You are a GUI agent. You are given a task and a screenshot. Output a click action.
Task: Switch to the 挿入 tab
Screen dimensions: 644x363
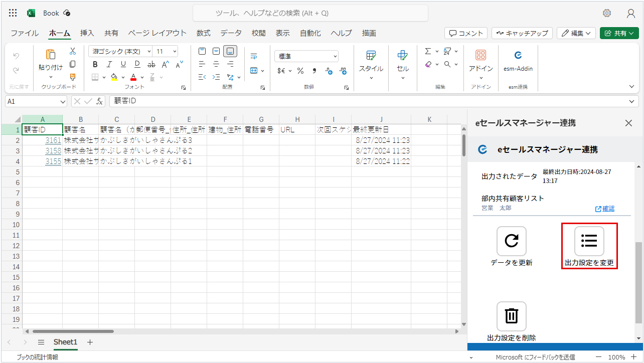point(87,33)
